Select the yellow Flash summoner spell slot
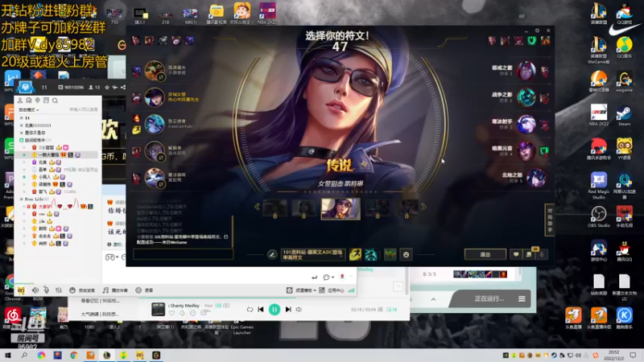The height and width of the screenshot is (362, 644). 355,255
